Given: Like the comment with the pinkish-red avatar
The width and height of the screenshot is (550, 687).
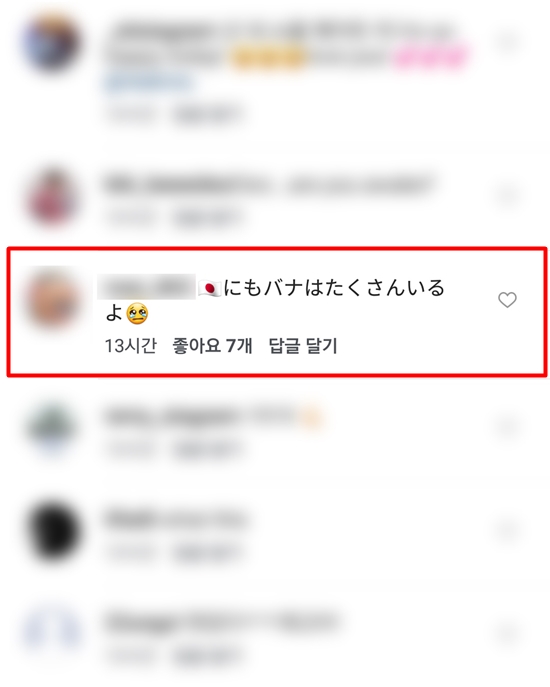Looking at the screenshot, I should click(x=507, y=195).
